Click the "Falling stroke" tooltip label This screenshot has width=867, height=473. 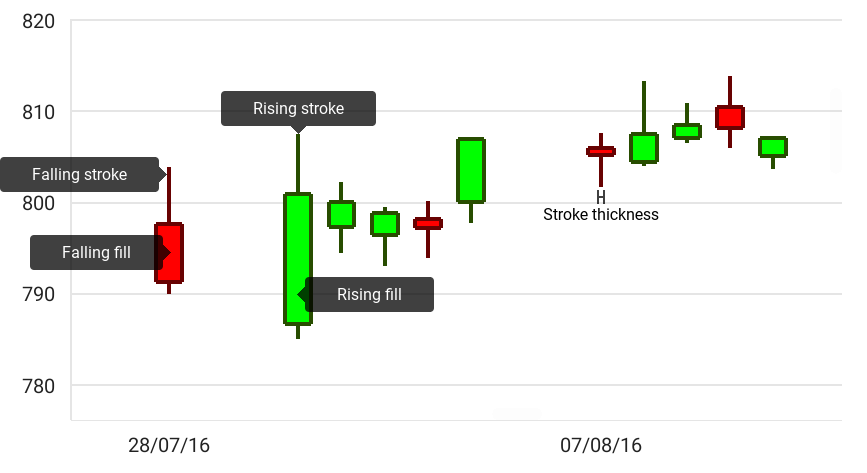pos(79,175)
